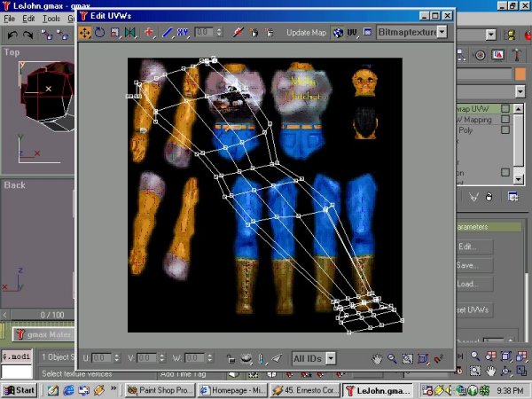Toggle the XY axis constraint icon
The height and width of the screenshot is (399, 532).
coord(183,33)
